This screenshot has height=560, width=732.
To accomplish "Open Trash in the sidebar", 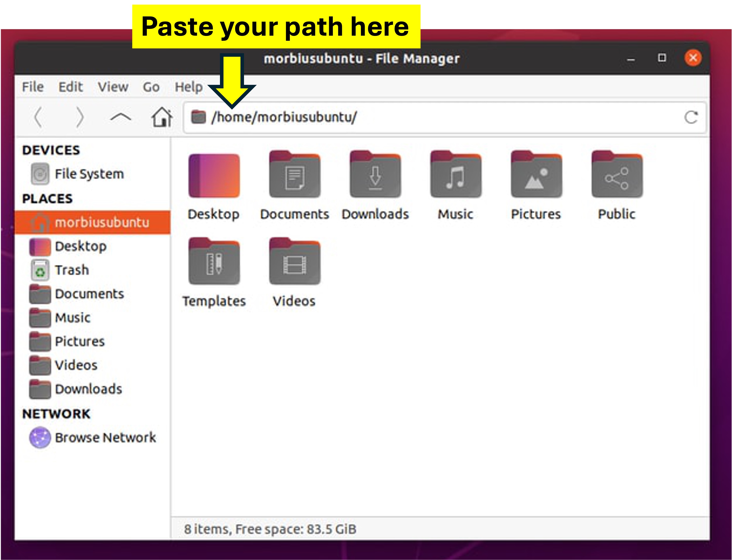I will point(93,270).
